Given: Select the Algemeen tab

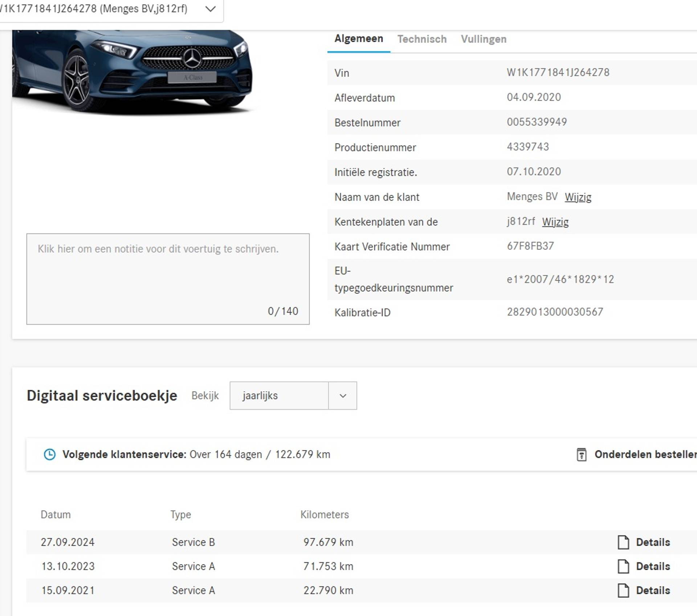Looking at the screenshot, I should pos(358,38).
